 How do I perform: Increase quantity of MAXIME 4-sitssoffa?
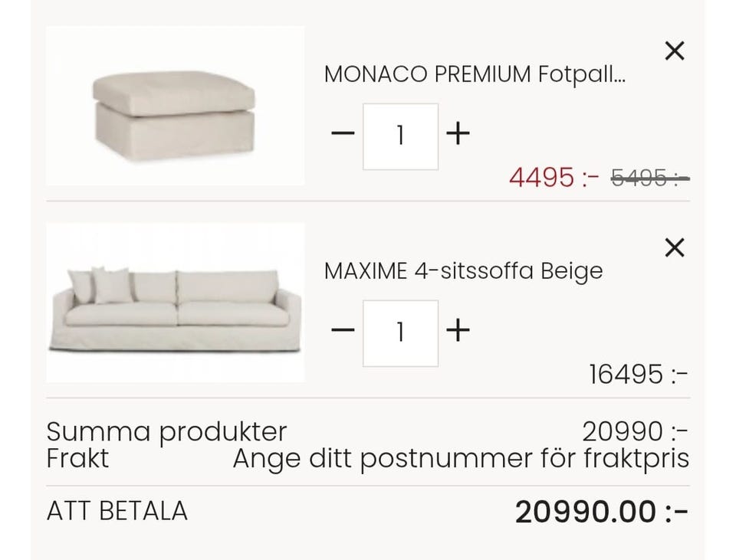[458, 331]
